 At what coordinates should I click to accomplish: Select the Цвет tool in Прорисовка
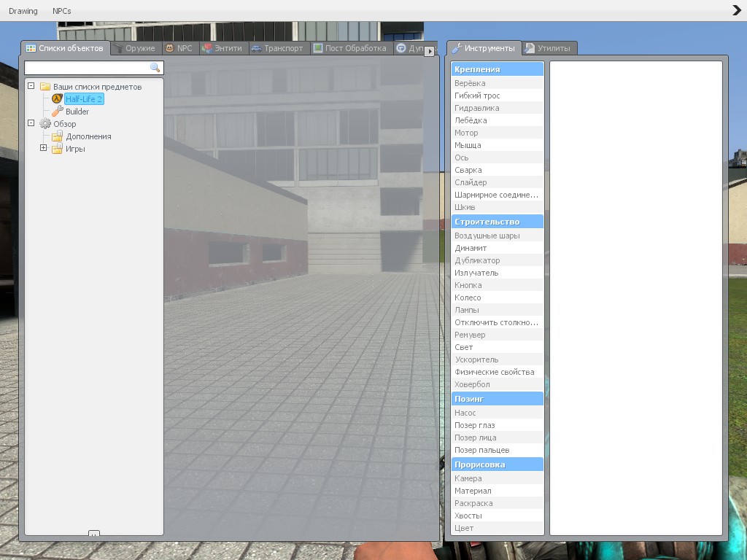464,528
